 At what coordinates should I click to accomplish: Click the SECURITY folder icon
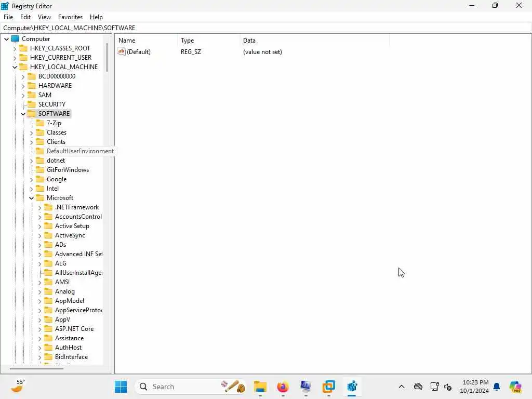click(32, 104)
